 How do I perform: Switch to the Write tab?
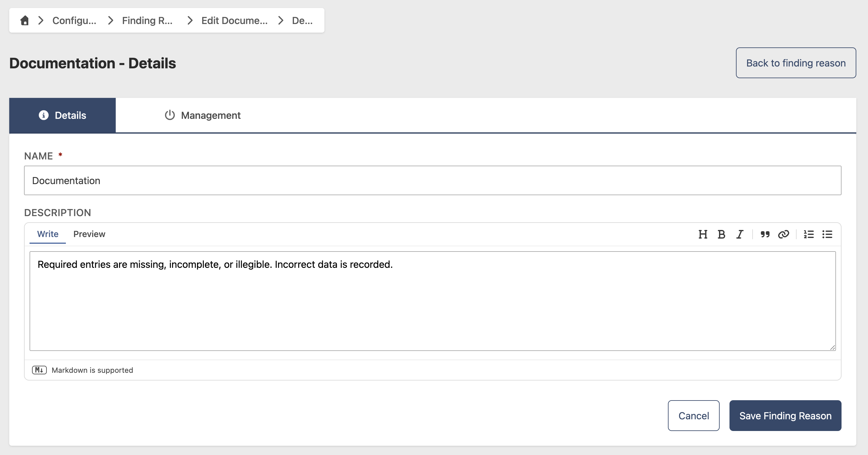(47, 234)
